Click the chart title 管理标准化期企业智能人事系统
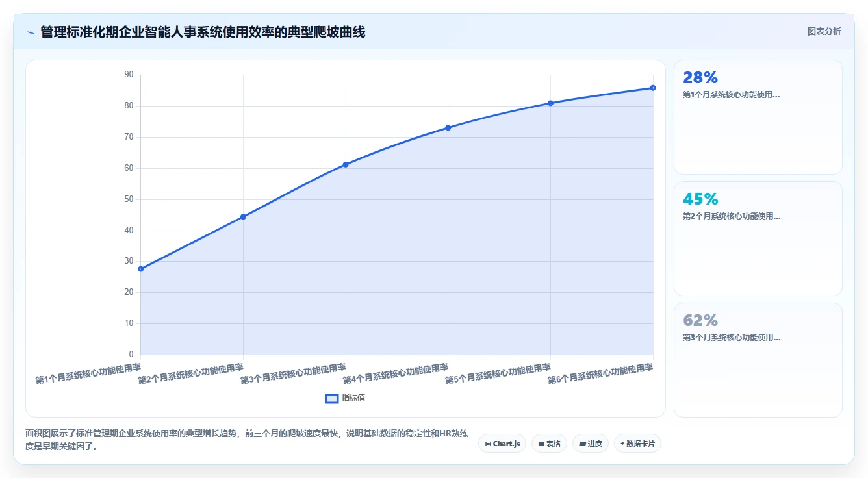The image size is (868, 478). (x=203, y=32)
